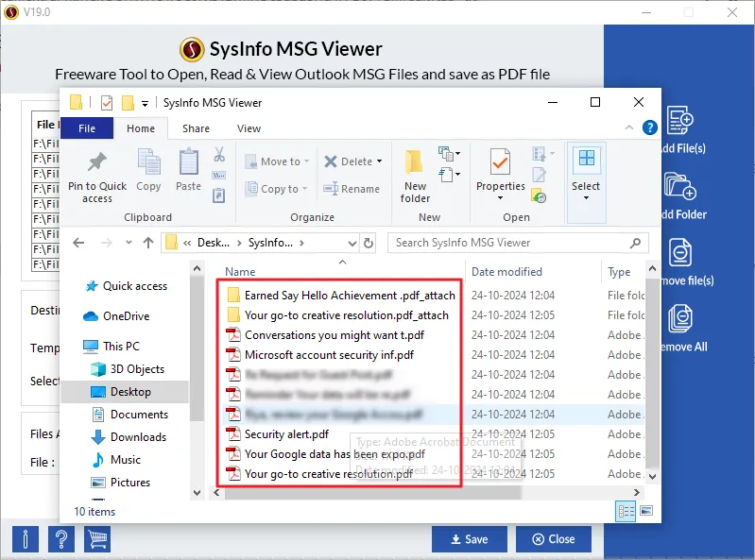Click the Remove file(s) icon in SysInfo

(680, 252)
